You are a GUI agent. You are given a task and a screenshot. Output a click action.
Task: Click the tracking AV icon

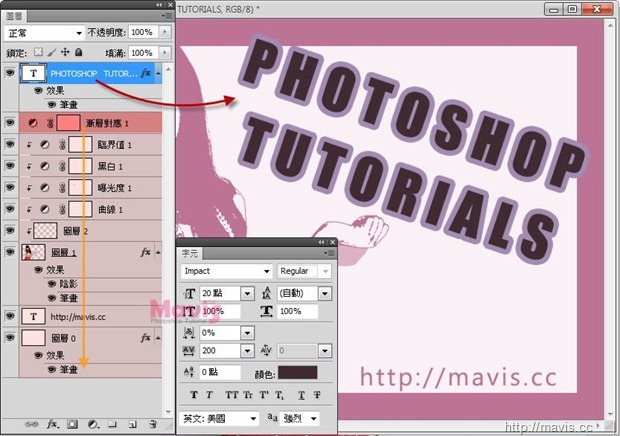[x=189, y=350]
